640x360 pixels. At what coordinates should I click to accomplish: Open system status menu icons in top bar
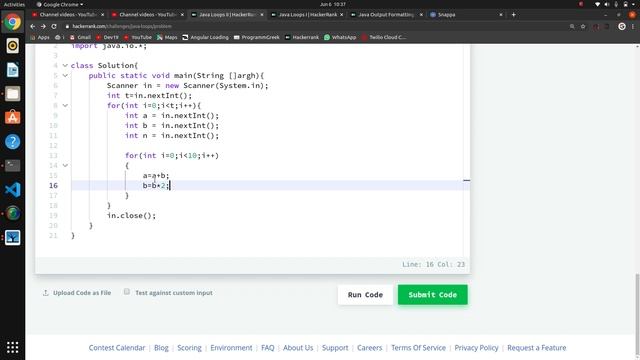point(616,4)
